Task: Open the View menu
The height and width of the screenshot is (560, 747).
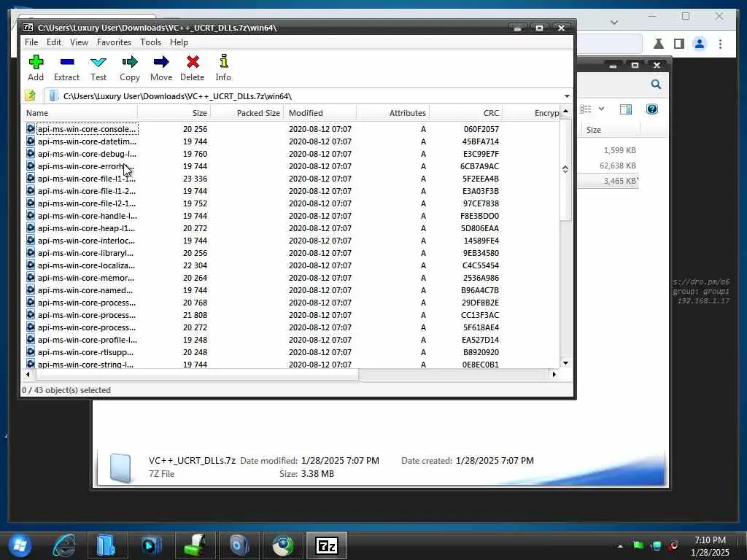Action: [x=79, y=42]
